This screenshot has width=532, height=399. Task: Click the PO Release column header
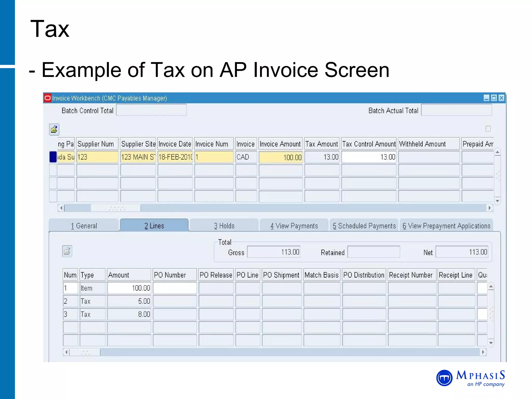[x=216, y=275]
